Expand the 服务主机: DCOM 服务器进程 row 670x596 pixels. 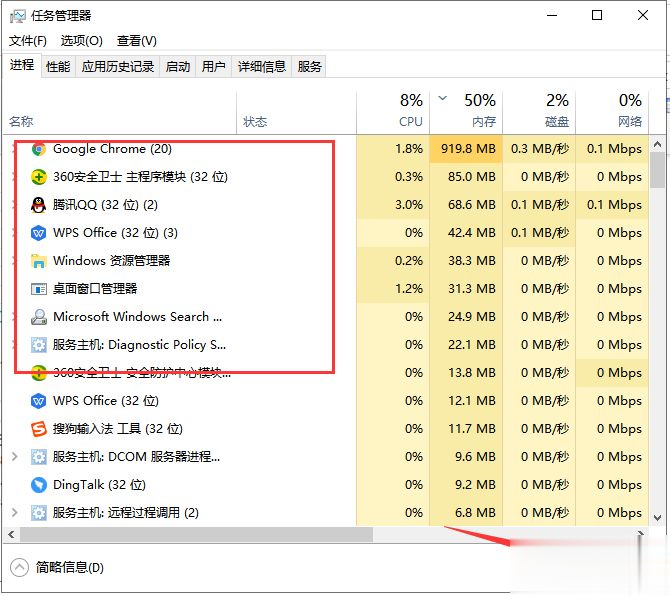coord(15,457)
